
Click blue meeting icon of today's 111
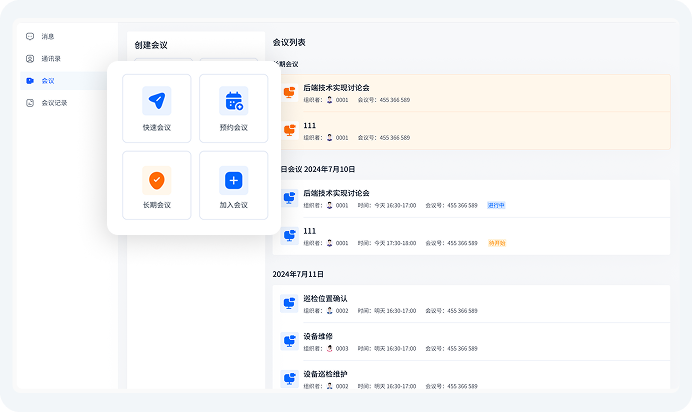coord(290,236)
